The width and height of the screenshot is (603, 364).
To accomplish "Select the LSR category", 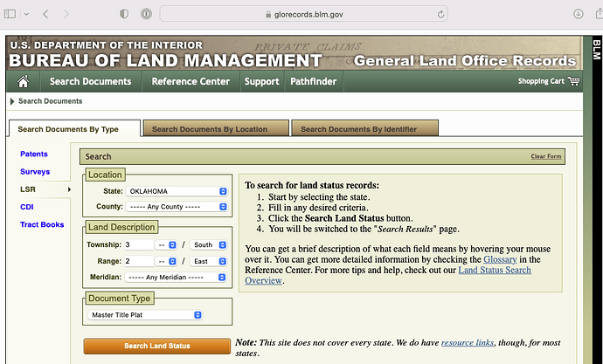I will (28, 189).
